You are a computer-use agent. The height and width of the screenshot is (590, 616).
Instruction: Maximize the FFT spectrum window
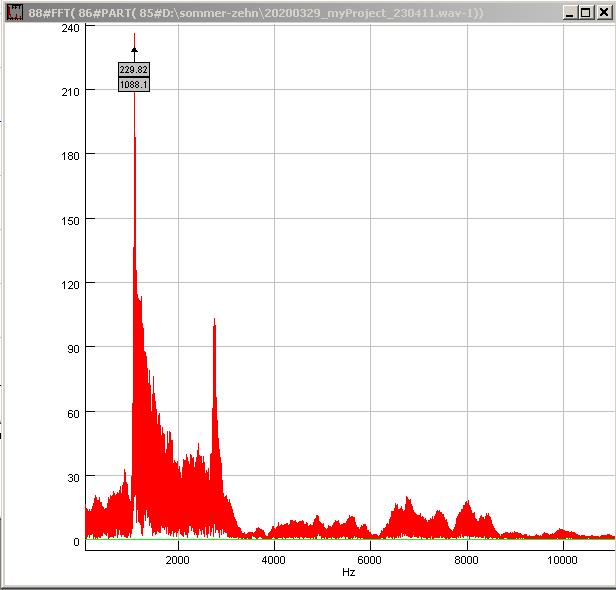click(x=585, y=13)
